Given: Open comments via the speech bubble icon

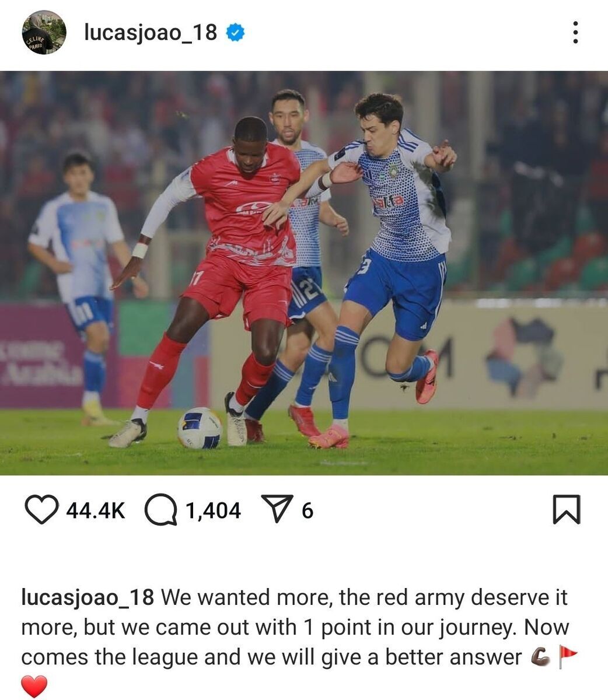Looking at the screenshot, I should 160,510.
